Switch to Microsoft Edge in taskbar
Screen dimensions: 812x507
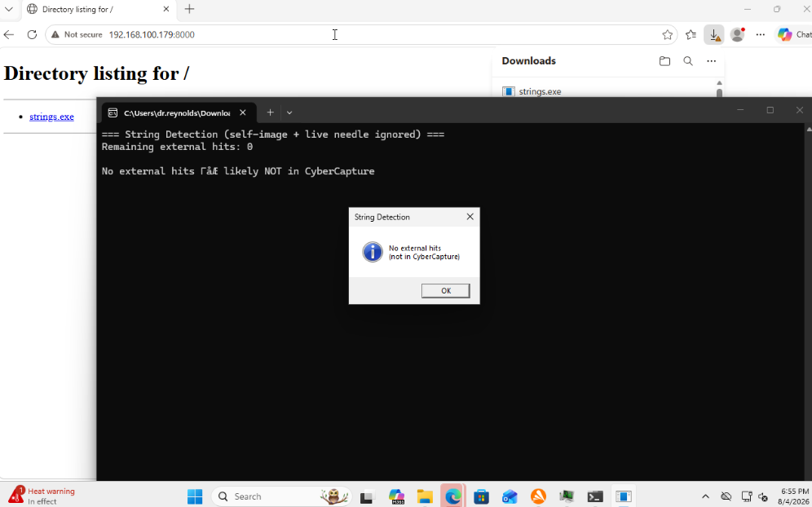pyautogui.click(x=453, y=496)
